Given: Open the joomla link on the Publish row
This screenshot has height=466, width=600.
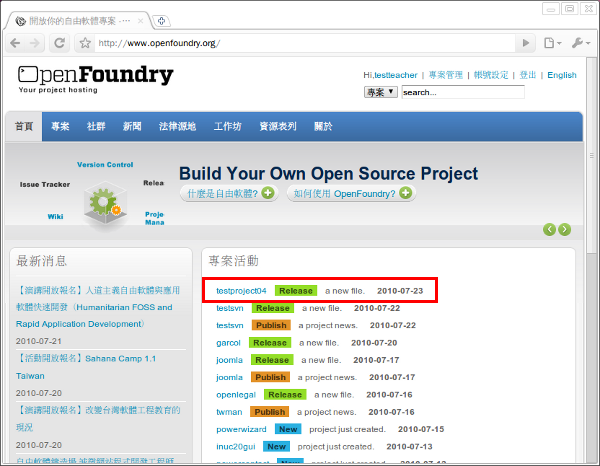Looking at the screenshot, I should (229, 377).
